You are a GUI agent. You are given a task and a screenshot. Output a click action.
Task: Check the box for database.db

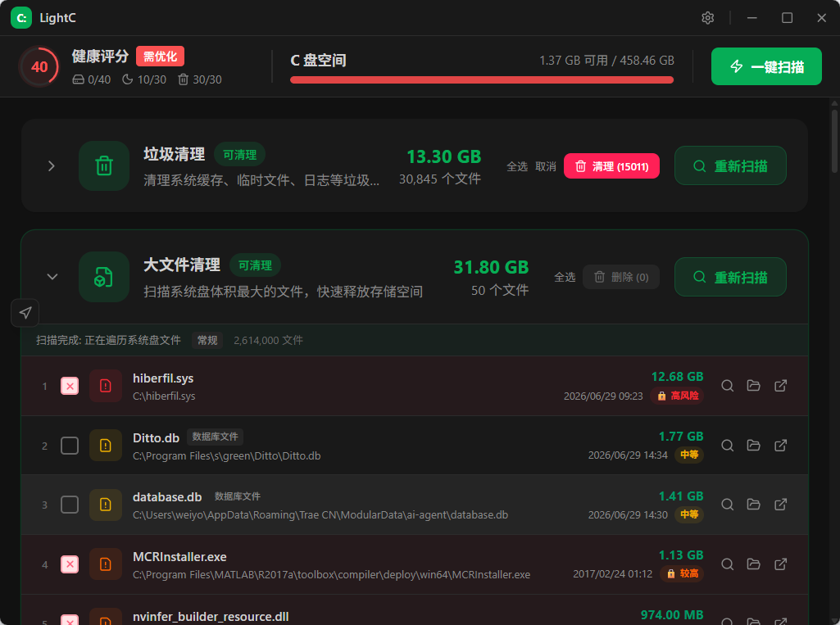70,505
